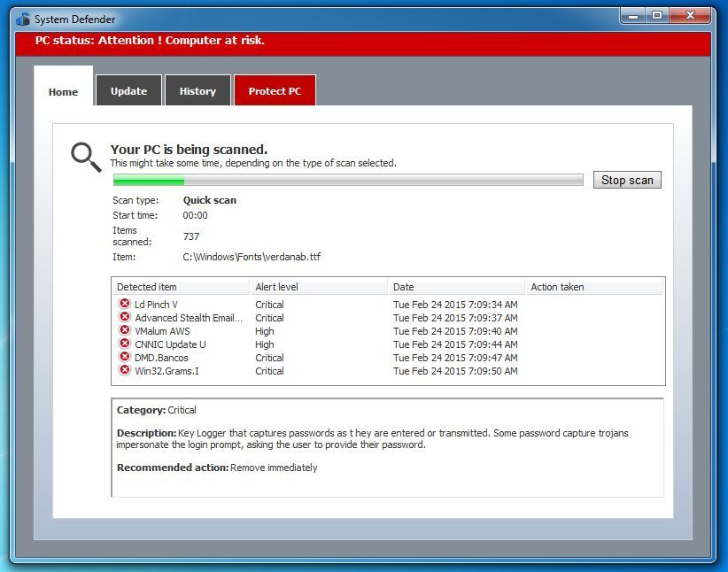The width and height of the screenshot is (728, 572).
Task: Click red X icon beside VMalum AWS
Action: tap(125, 330)
